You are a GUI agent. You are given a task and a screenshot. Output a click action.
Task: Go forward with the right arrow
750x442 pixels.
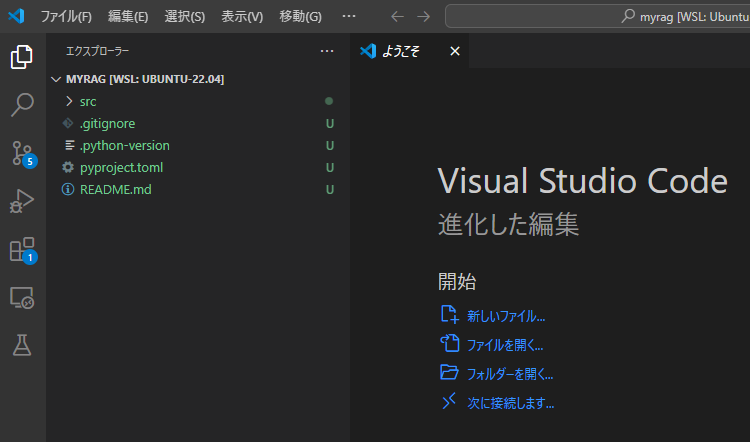click(423, 17)
